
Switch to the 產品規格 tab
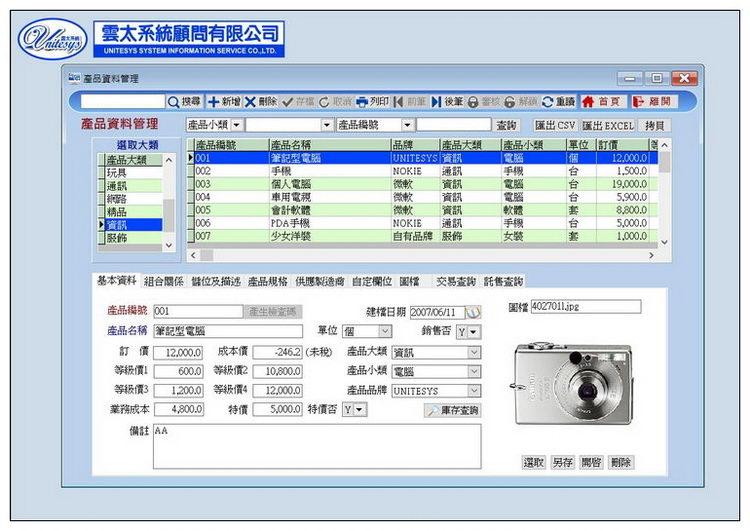[268, 282]
